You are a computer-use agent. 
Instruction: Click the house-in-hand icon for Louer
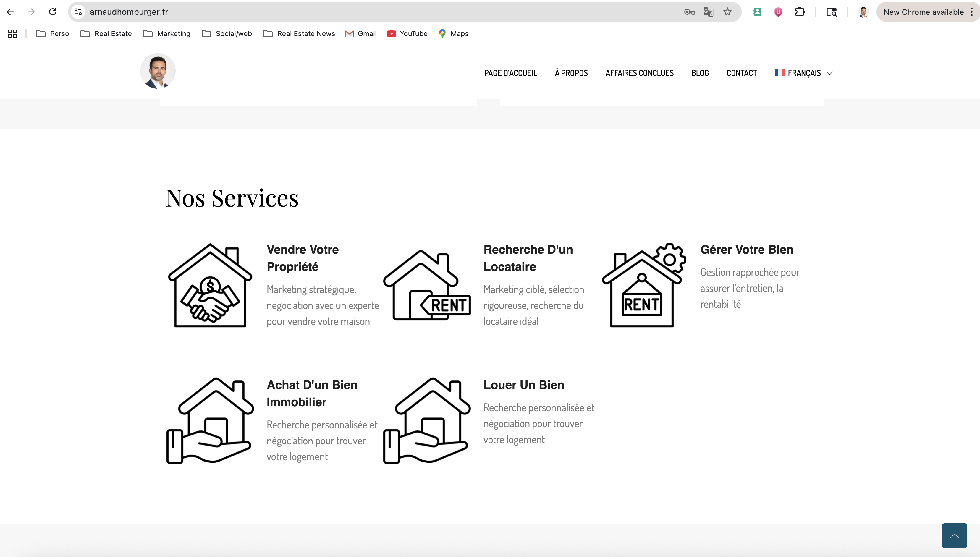pos(427,420)
